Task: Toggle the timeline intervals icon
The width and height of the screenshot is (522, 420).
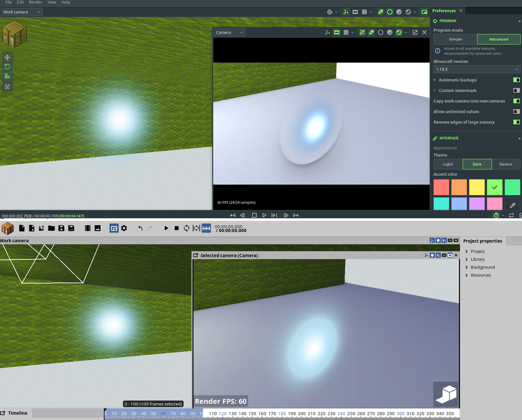Action: click(x=206, y=228)
